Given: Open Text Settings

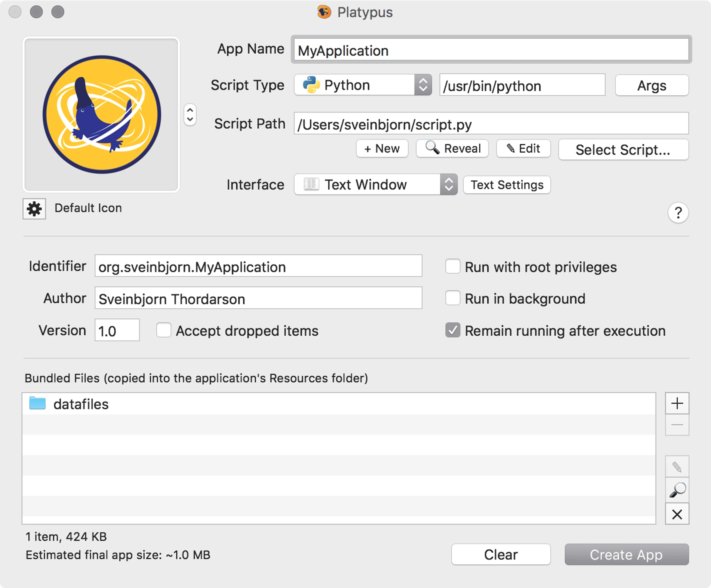Looking at the screenshot, I should [507, 185].
